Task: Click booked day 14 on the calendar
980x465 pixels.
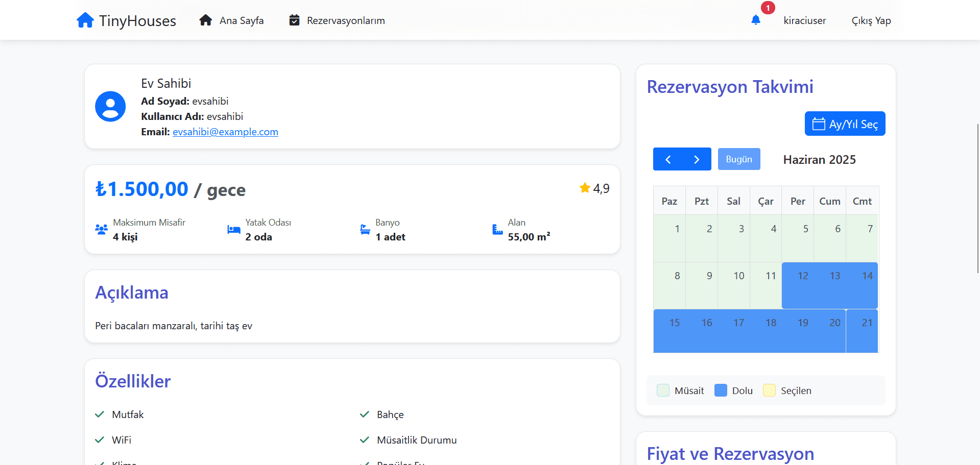Action: (862, 285)
